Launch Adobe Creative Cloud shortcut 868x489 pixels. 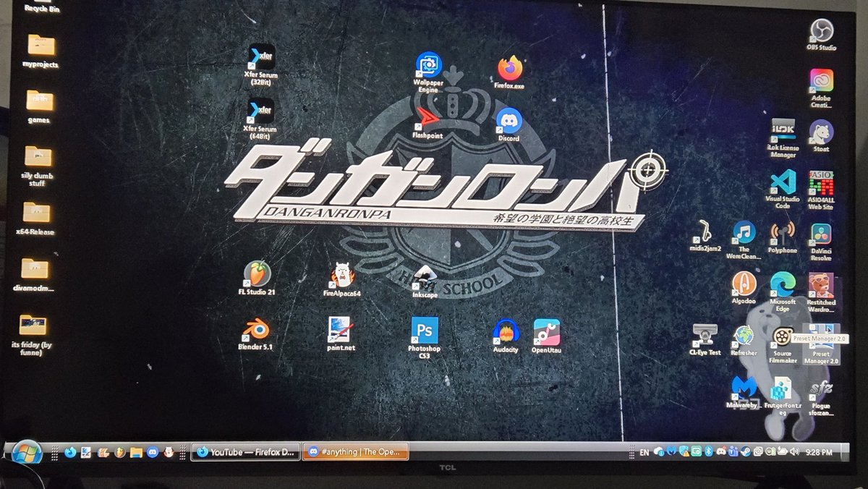click(x=821, y=88)
